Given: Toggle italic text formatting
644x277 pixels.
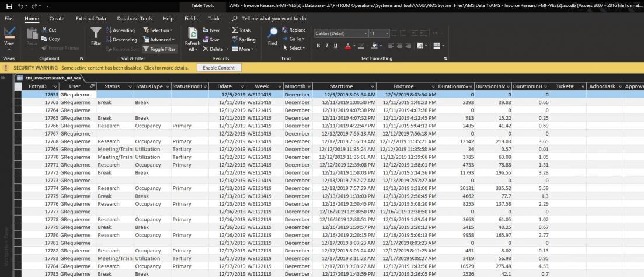Looking at the screenshot, I should click(327, 46).
